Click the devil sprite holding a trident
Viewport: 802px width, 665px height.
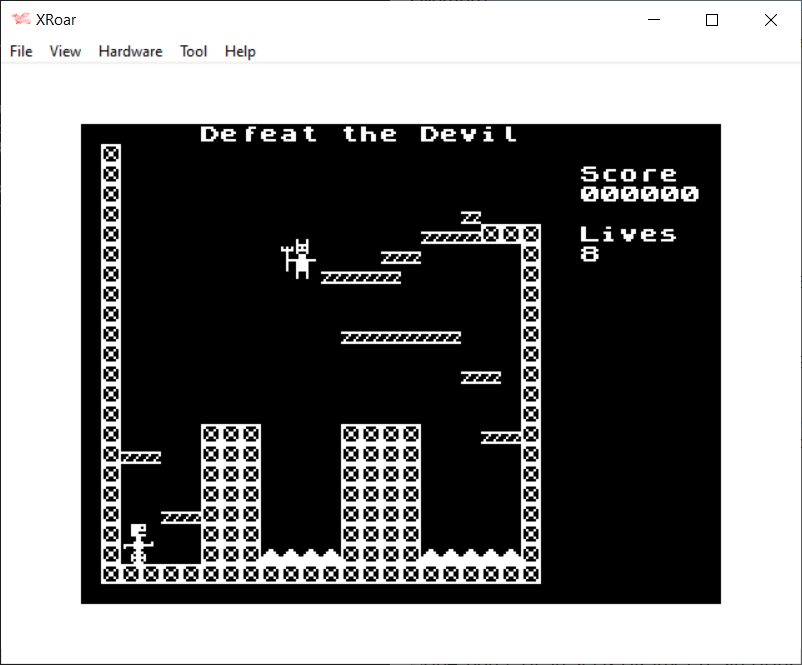[x=299, y=259]
